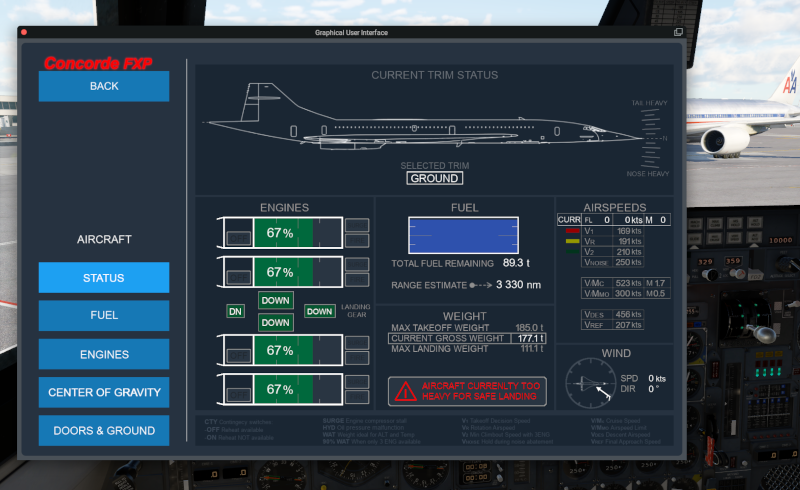Click the wind SPD 0 kts readout

(x=643, y=378)
